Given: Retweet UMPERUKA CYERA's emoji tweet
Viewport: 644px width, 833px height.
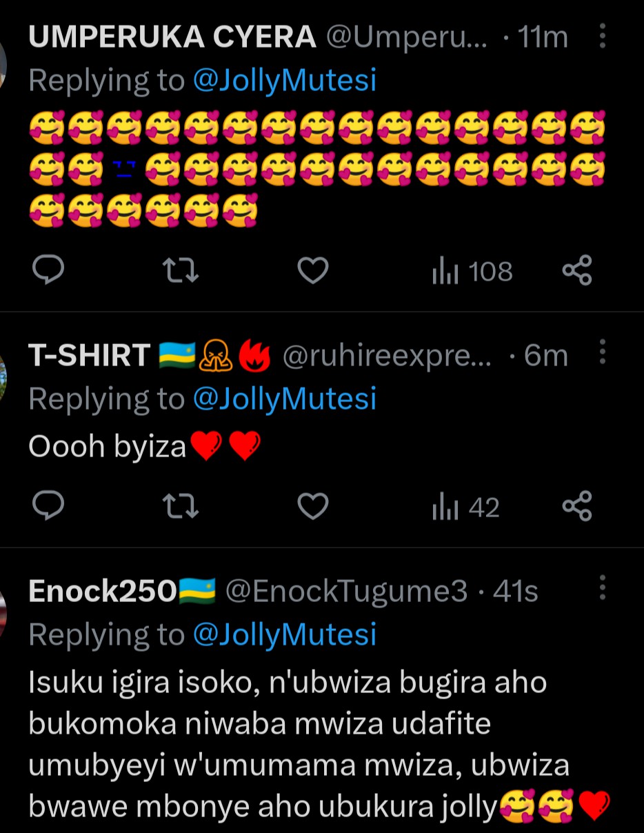Looking at the screenshot, I should pos(184,270).
